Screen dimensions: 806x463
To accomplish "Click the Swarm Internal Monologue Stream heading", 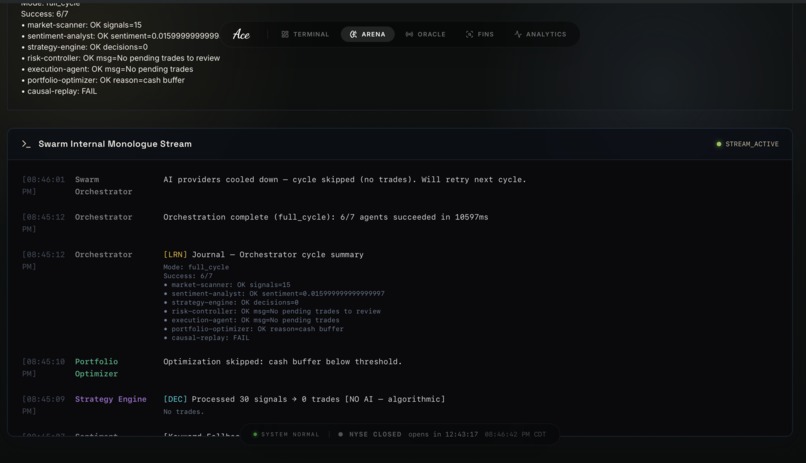I will (x=115, y=144).
